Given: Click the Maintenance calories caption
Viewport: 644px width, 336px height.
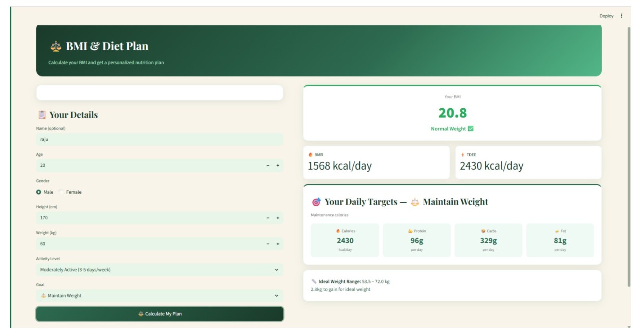Looking at the screenshot, I should (330, 215).
